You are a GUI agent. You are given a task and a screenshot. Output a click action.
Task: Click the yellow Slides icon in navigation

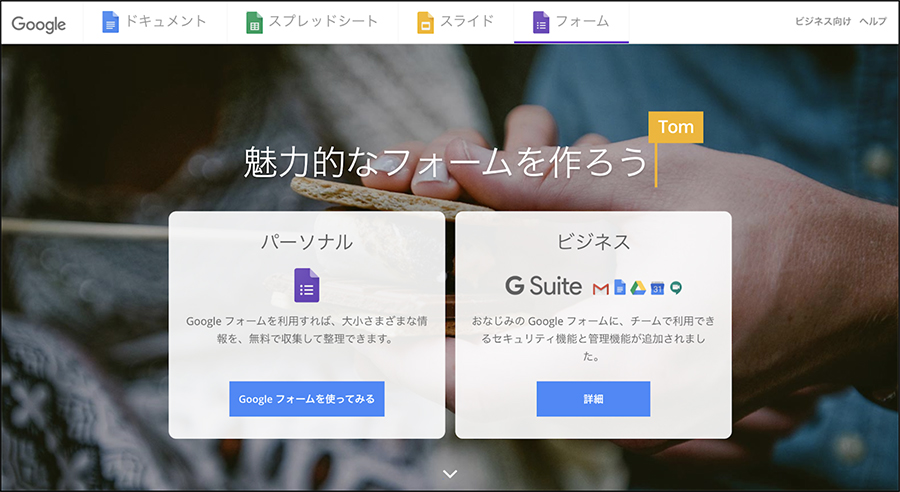[x=425, y=22]
